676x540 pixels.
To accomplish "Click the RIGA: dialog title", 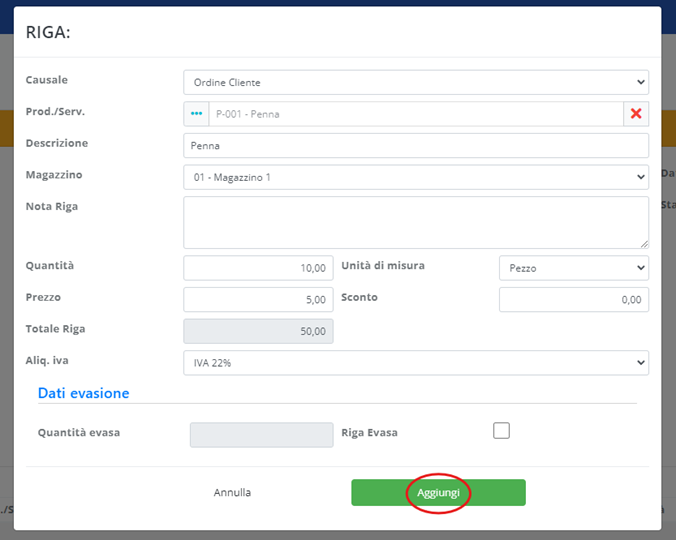I will (48, 32).
